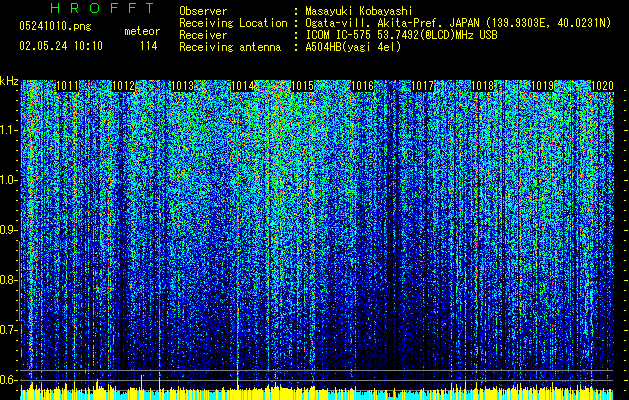Click the 1018 time marker
629x400 pixels.
click(x=482, y=86)
